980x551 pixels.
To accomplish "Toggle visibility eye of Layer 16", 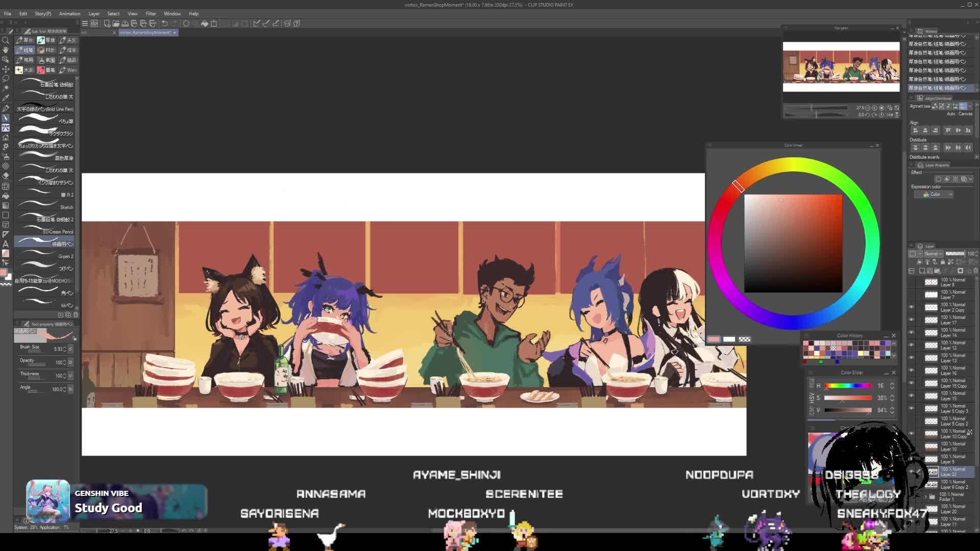I will point(912,370).
